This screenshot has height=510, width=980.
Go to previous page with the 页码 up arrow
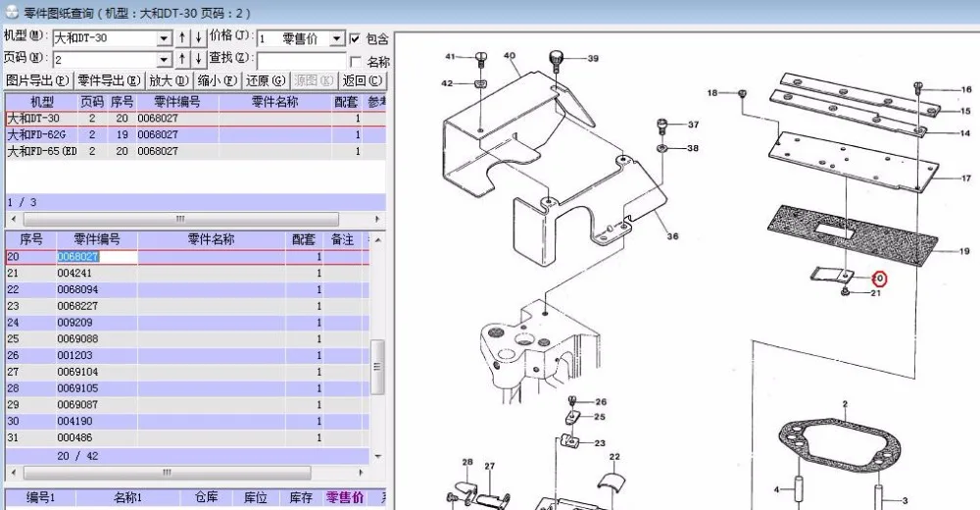coord(182,60)
